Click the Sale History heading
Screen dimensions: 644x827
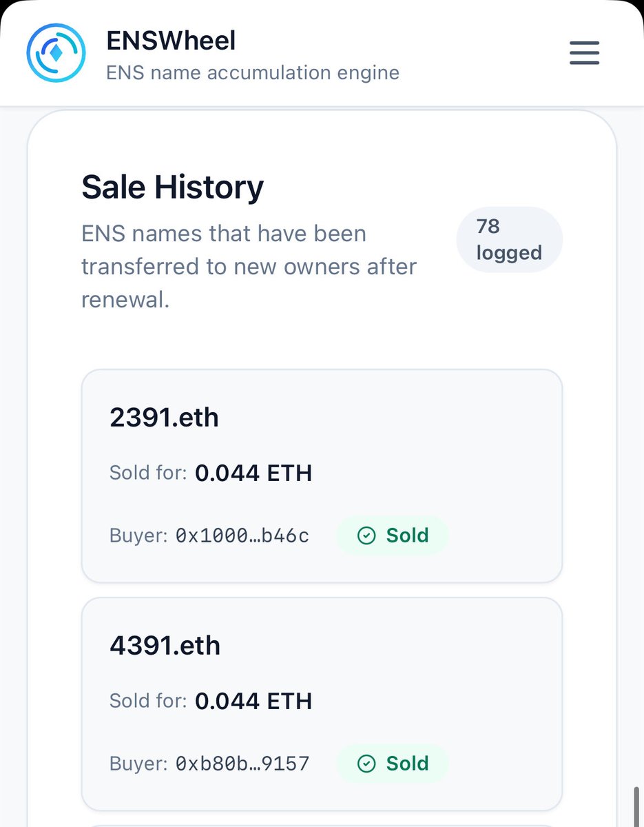tap(172, 187)
